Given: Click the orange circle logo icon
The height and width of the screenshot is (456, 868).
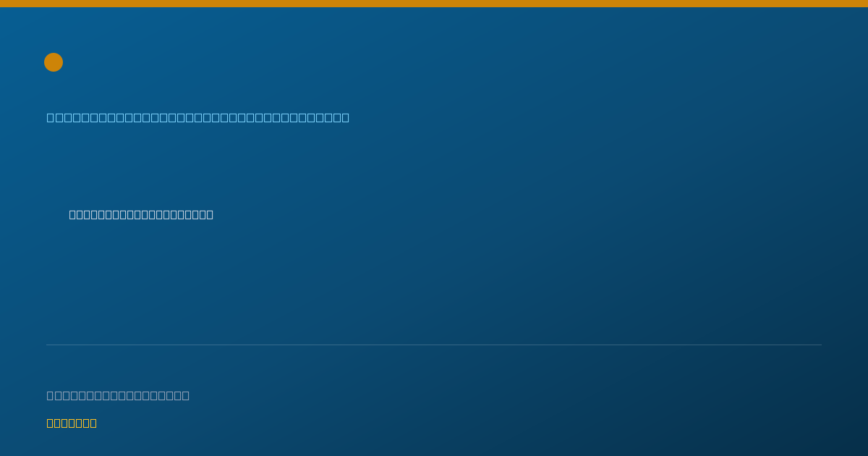Looking at the screenshot, I should pyautogui.click(x=54, y=62).
